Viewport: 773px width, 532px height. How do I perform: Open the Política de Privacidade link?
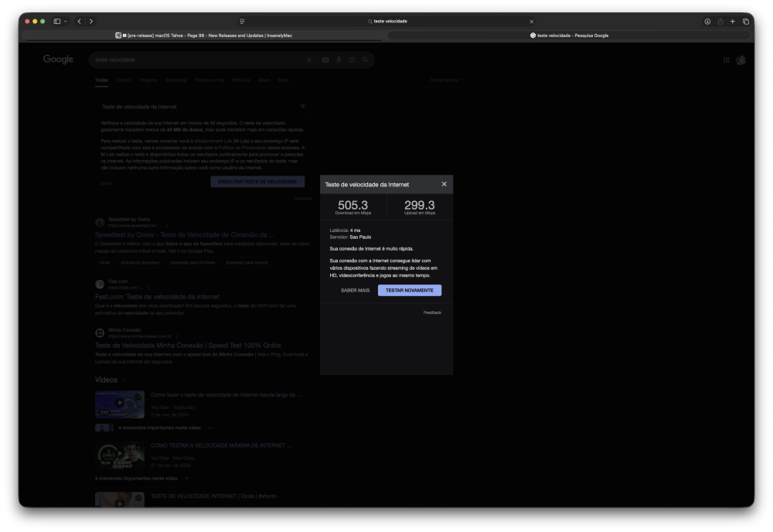pyautogui.click(x=242, y=148)
